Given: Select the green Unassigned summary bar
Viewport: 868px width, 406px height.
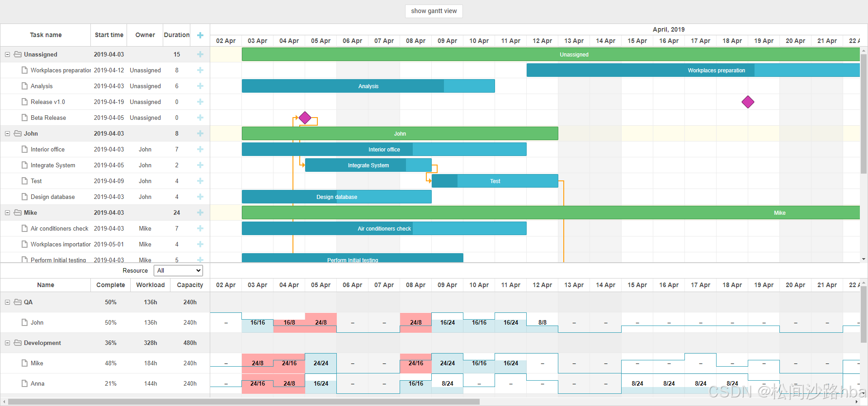Looking at the screenshot, I should tap(551, 54).
